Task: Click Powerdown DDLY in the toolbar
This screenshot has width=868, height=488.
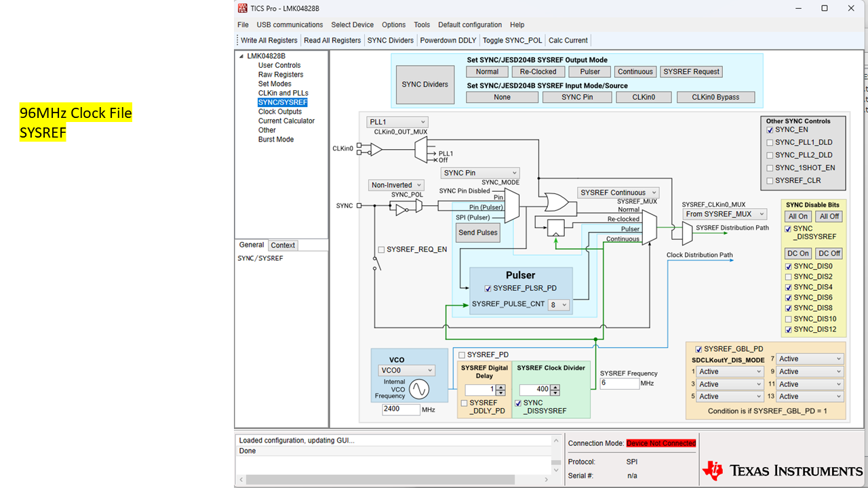Action: [448, 40]
